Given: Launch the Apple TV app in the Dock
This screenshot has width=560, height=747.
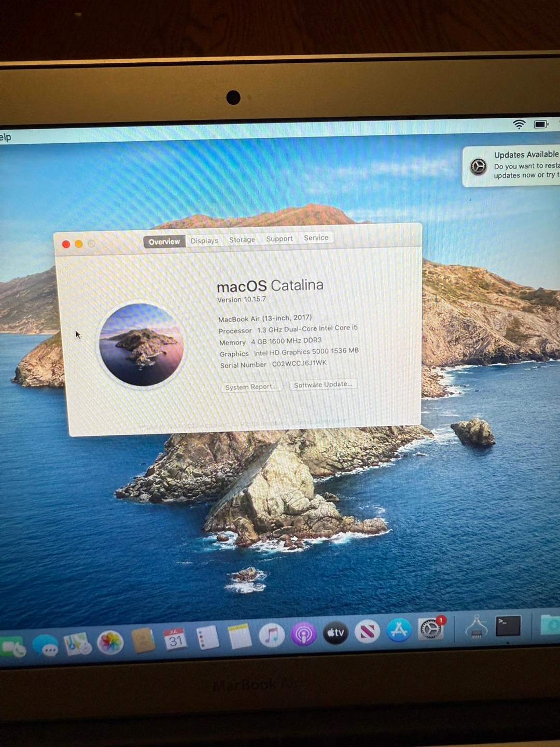Looking at the screenshot, I should click(x=335, y=632).
